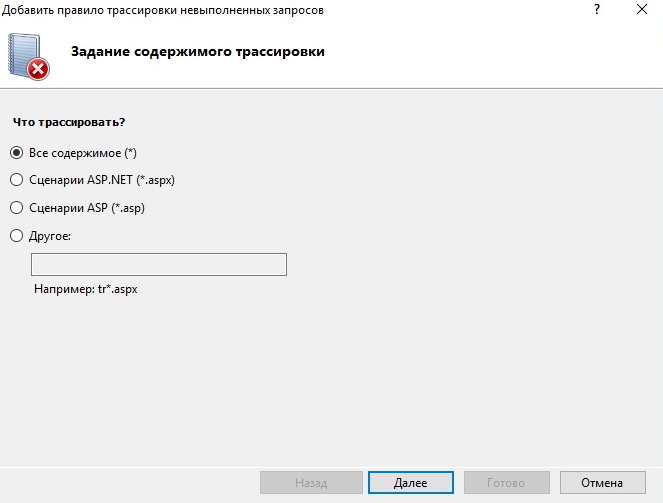The height and width of the screenshot is (503, 663).
Task: Click the '(*.aspx)' label text of ASP.NET option
Action: coord(155,180)
